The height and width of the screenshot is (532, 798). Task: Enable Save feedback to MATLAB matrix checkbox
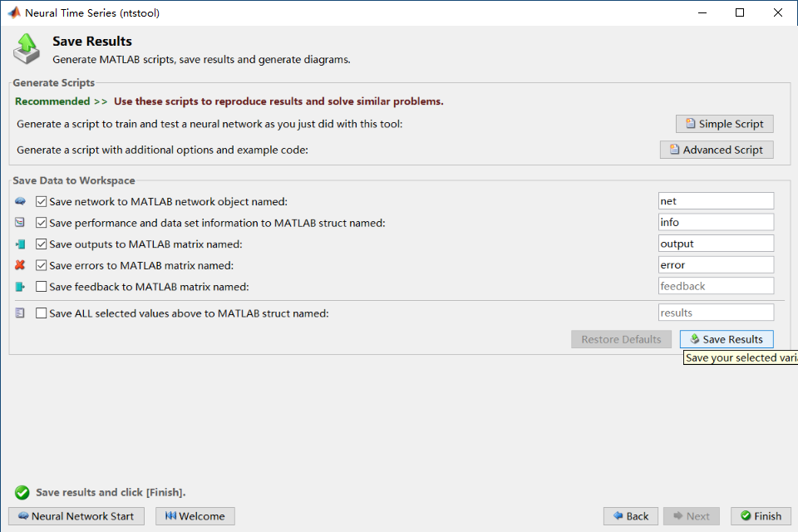point(42,287)
